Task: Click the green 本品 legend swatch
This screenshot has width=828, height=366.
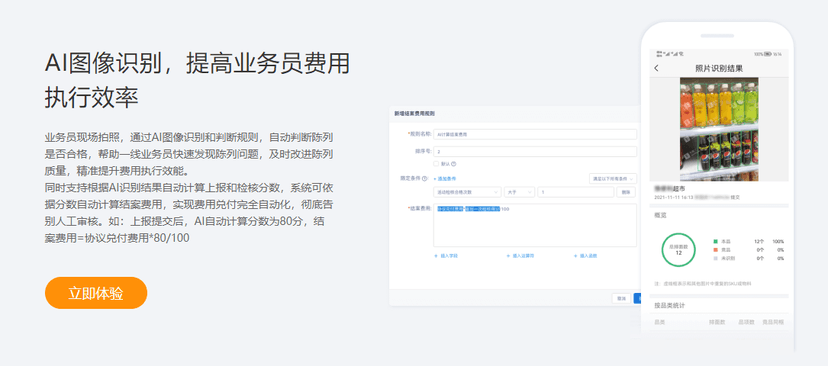Action: click(716, 241)
